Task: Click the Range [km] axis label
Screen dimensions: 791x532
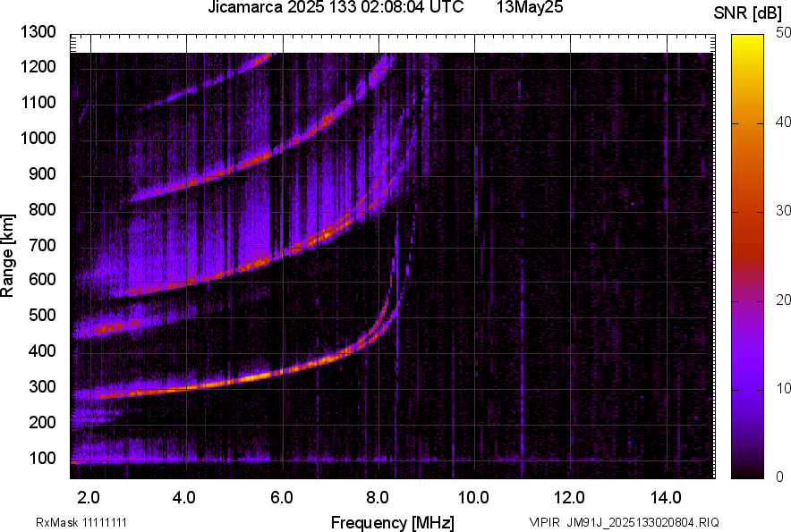Action: pyautogui.click(x=8, y=255)
